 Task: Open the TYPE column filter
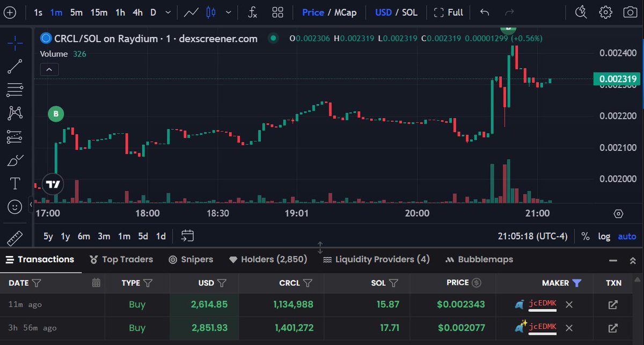click(x=148, y=283)
